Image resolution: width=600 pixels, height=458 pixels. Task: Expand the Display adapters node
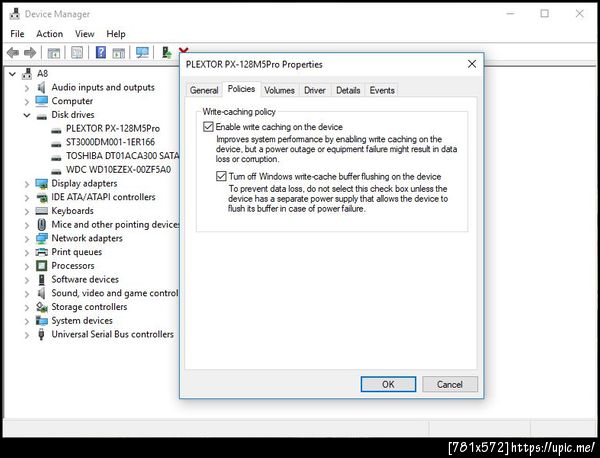tap(27, 184)
